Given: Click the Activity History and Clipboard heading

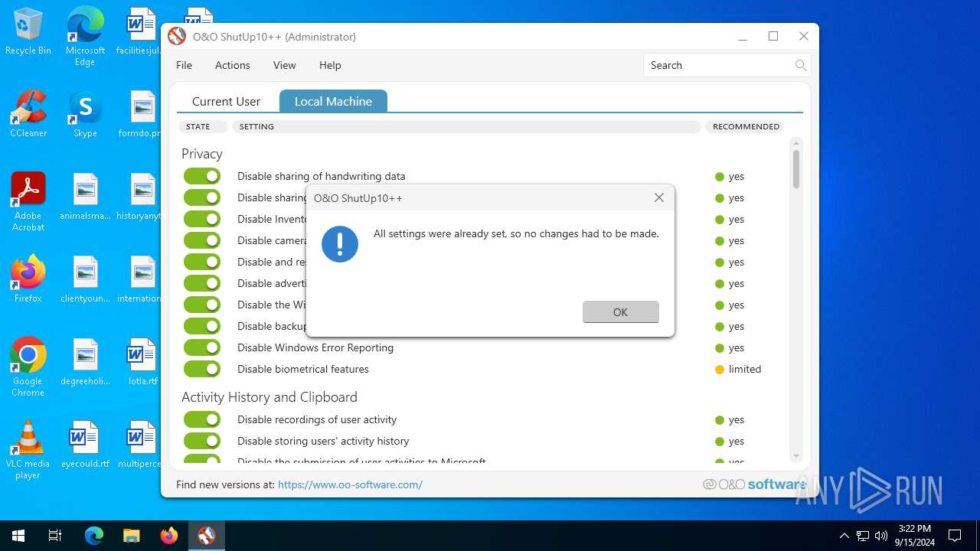Looking at the screenshot, I should [x=269, y=397].
